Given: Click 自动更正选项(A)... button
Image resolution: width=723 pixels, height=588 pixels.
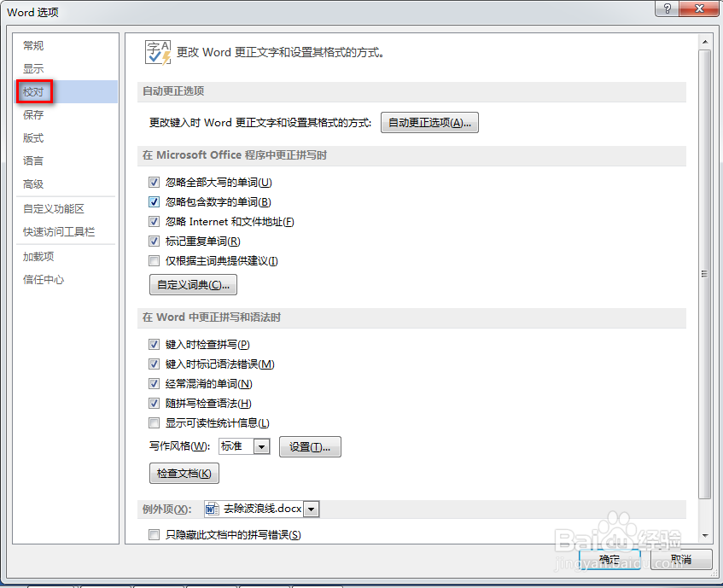Looking at the screenshot, I should [x=429, y=123].
